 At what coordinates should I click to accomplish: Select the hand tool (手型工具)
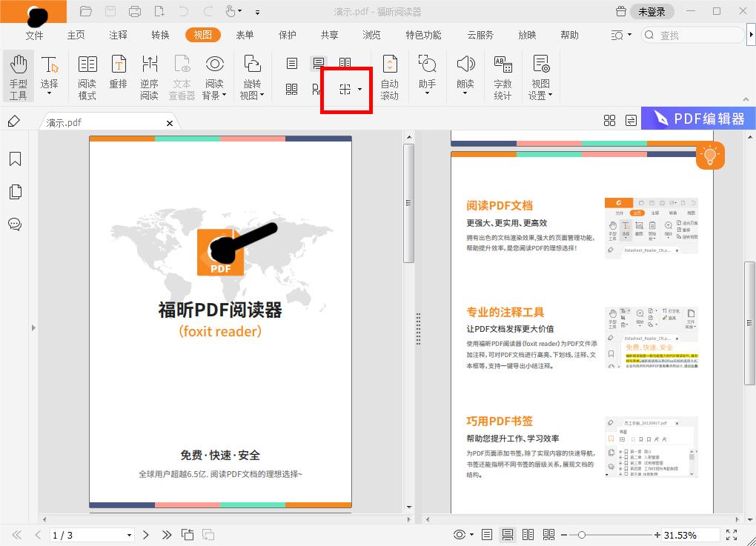pos(18,76)
